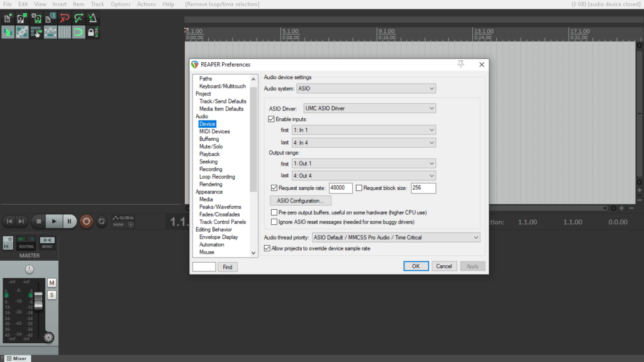Open the Options menu

120,4
